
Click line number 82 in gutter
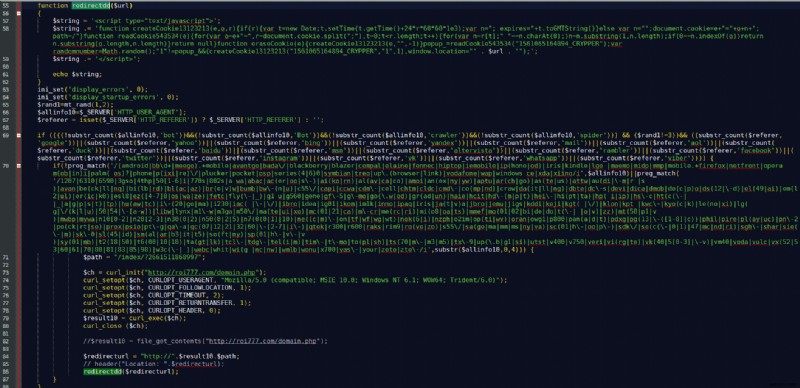[x=6, y=341]
